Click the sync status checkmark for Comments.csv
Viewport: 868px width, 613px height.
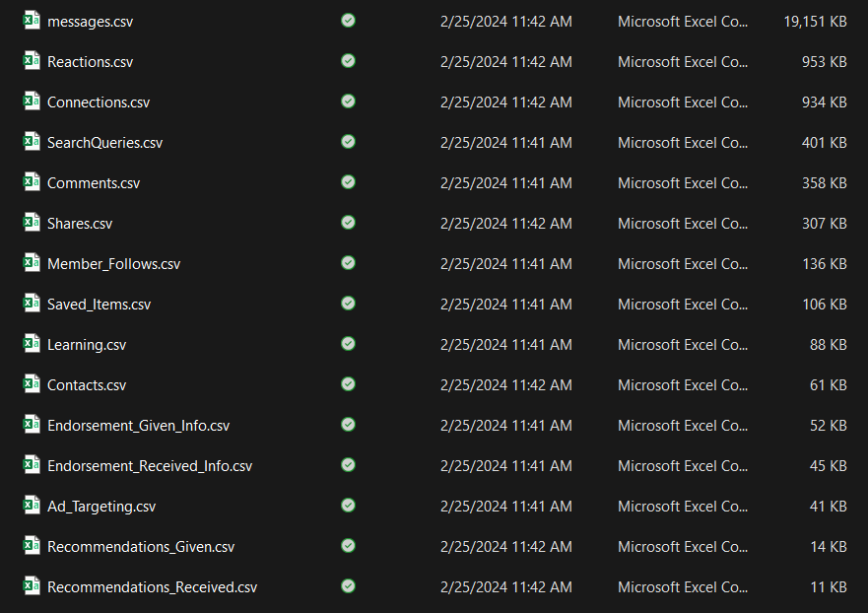point(348,182)
